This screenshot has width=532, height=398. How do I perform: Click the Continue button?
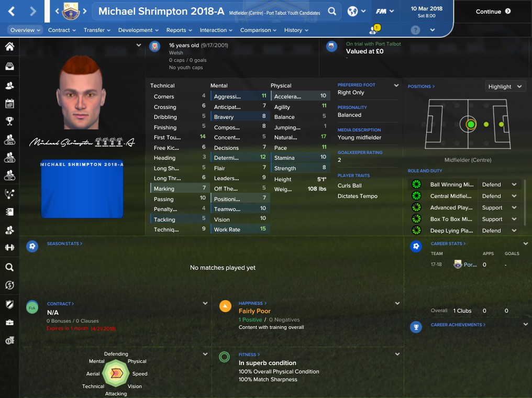pos(493,12)
